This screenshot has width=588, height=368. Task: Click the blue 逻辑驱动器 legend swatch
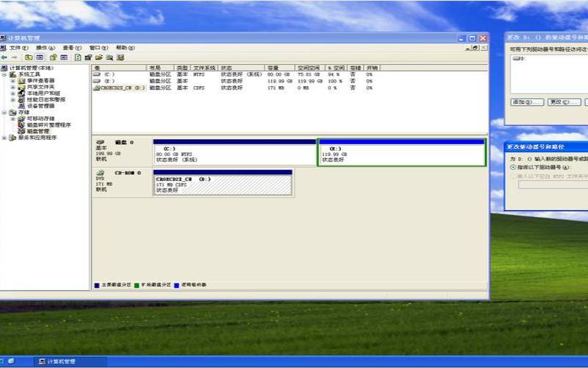click(x=176, y=286)
